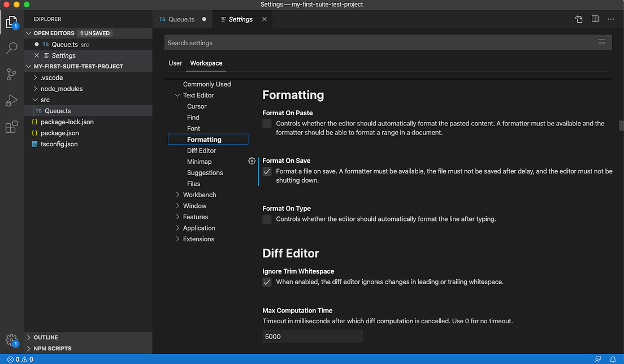Image resolution: width=624 pixels, height=364 pixels.
Task: Open Source Control view
Action: 11,74
